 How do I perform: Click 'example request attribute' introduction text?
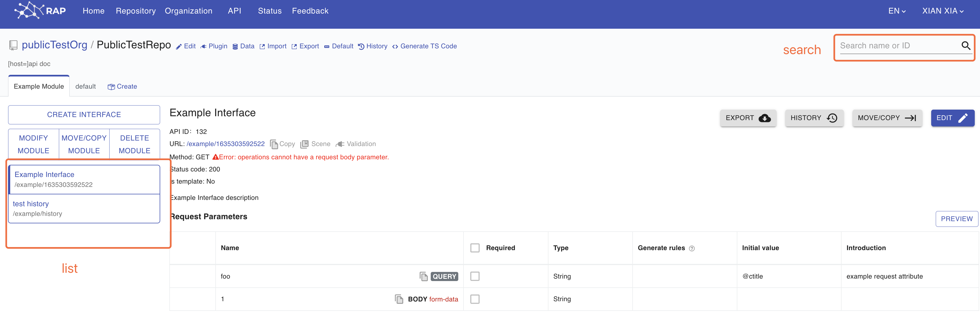click(x=885, y=277)
